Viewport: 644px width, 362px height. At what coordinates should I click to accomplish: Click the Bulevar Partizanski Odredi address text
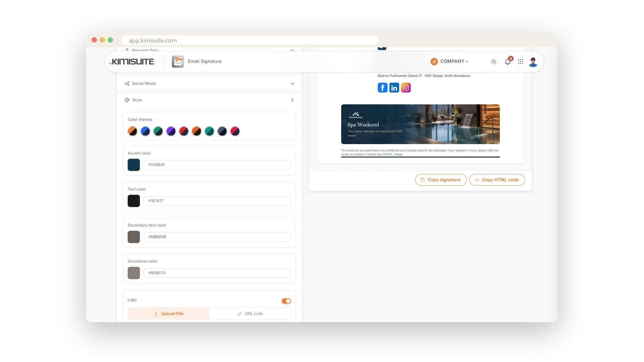pos(424,76)
